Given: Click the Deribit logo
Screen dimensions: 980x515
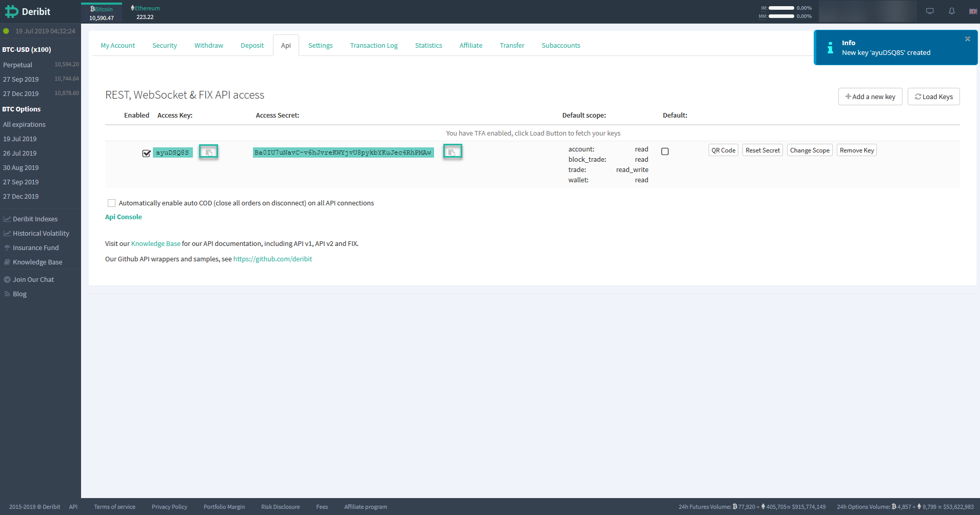Looking at the screenshot, I should click(x=28, y=11).
